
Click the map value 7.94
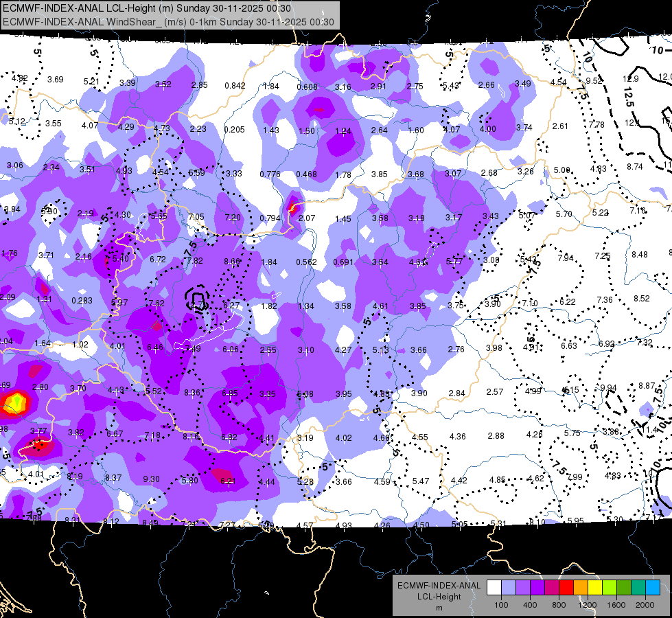pyautogui.click(x=566, y=257)
